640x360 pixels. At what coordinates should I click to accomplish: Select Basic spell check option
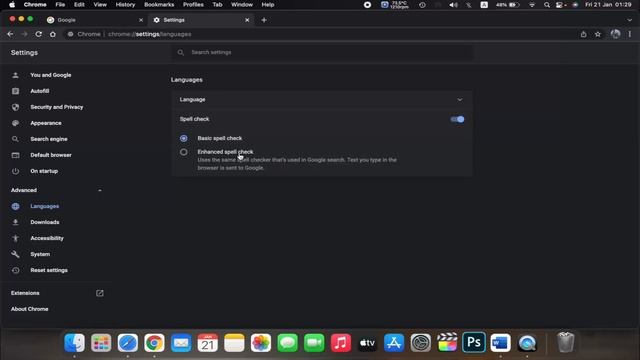coord(184,138)
